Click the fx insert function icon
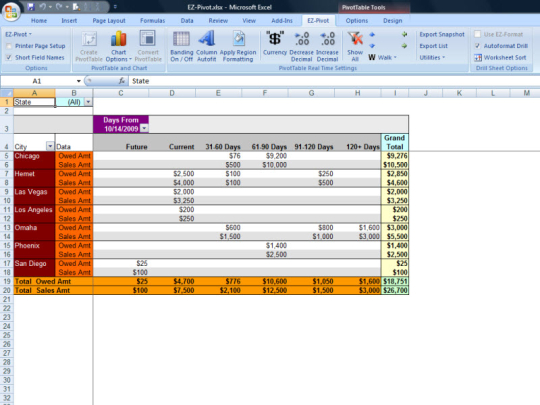 click(122, 81)
